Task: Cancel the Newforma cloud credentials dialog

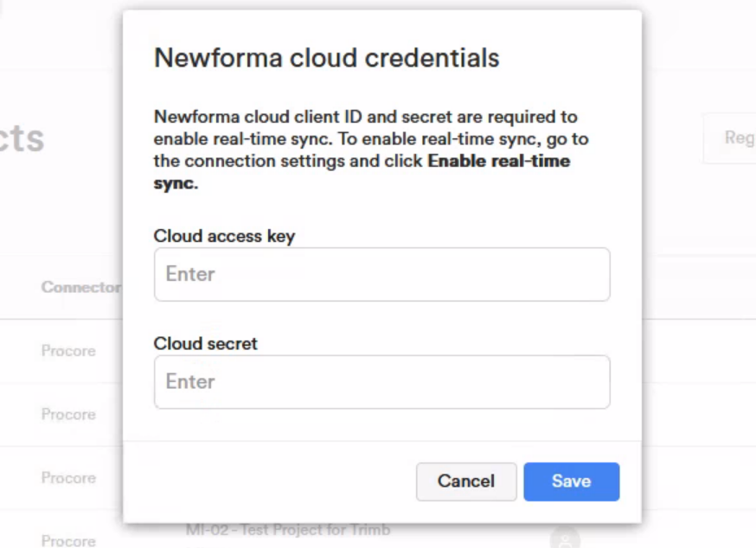Action: [x=466, y=481]
